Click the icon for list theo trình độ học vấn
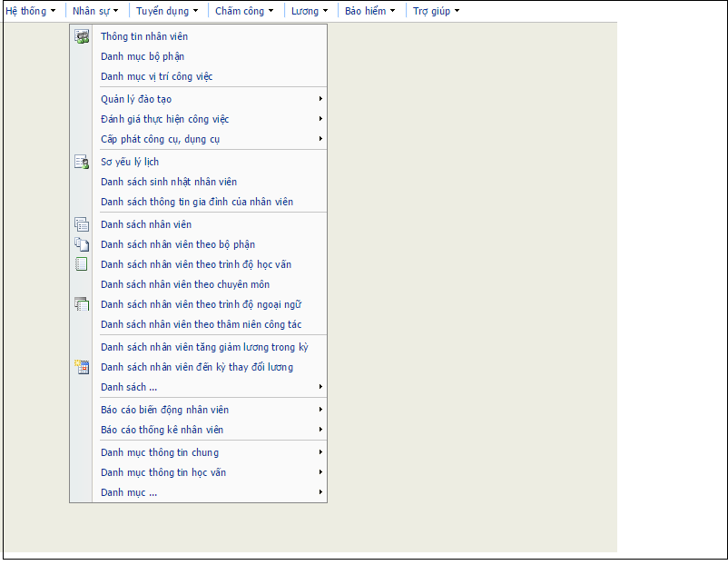The image size is (728, 565). pyautogui.click(x=82, y=264)
